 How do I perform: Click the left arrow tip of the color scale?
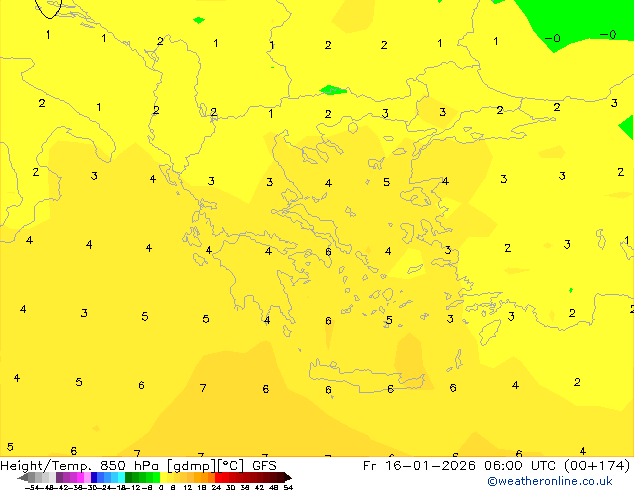pyautogui.click(x=22, y=477)
